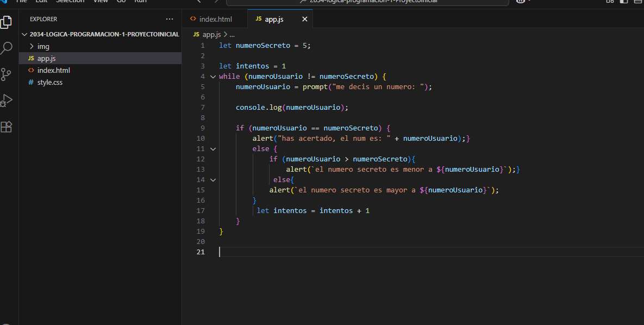644x325 pixels.
Task: Open the command center search box
Action: (367, 2)
